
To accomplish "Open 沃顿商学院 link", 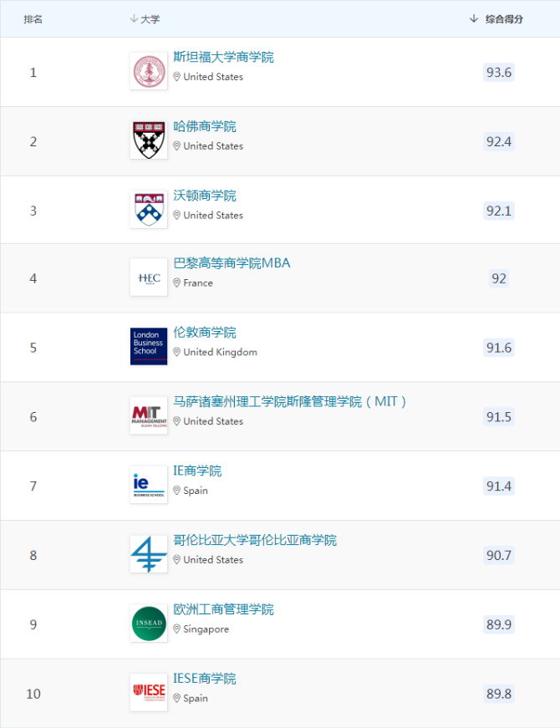I will click(205, 196).
